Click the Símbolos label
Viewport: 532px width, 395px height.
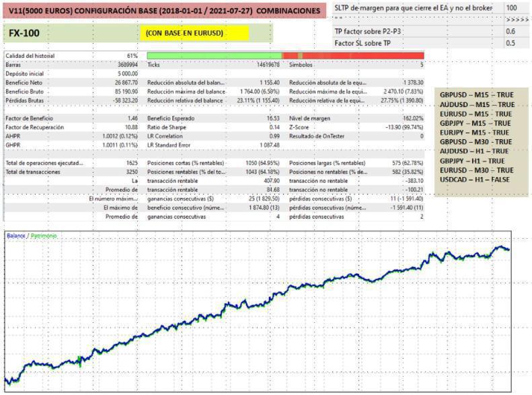point(301,65)
